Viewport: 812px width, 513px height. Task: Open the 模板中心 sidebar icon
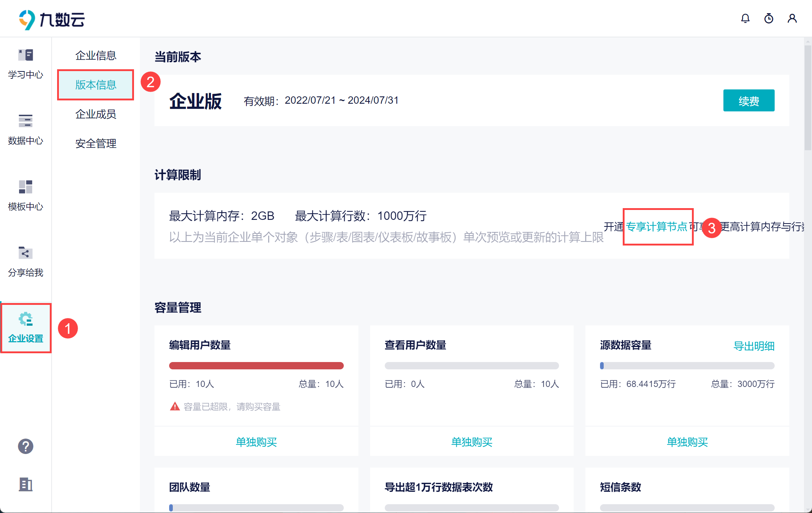[x=25, y=187]
